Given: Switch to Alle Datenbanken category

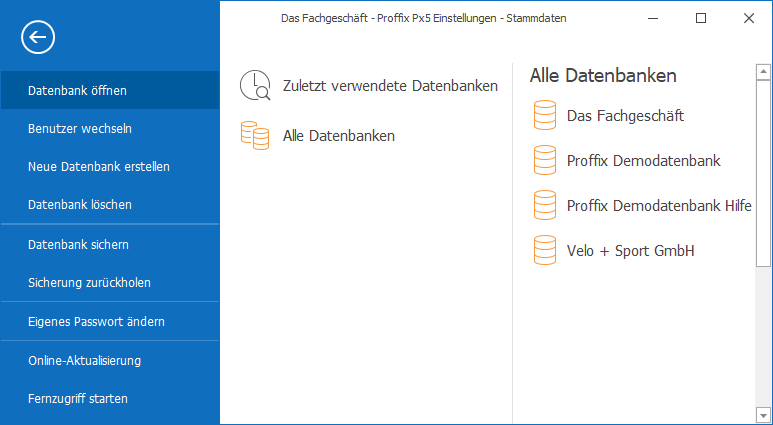Looking at the screenshot, I should pos(318,136).
